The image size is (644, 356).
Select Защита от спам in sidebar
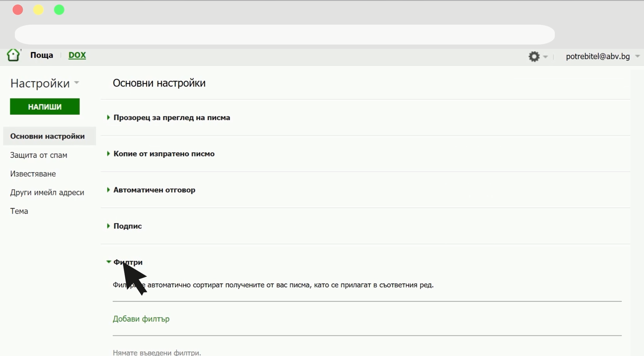[x=38, y=155]
